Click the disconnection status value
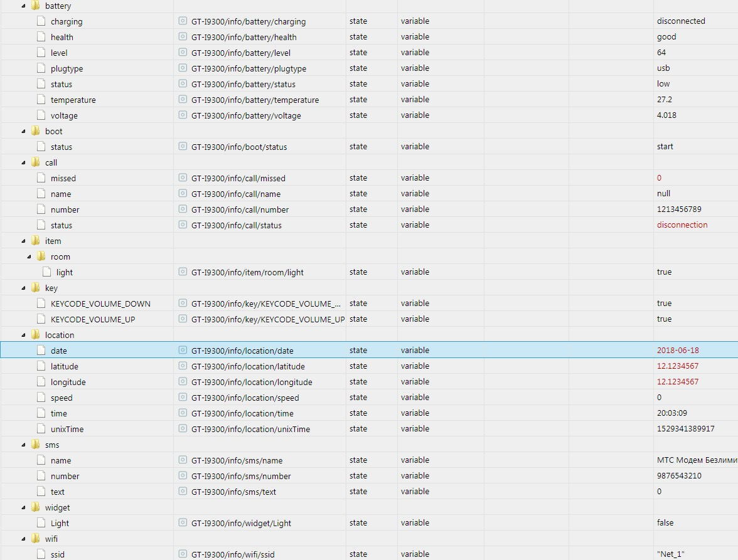 pos(682,225)
